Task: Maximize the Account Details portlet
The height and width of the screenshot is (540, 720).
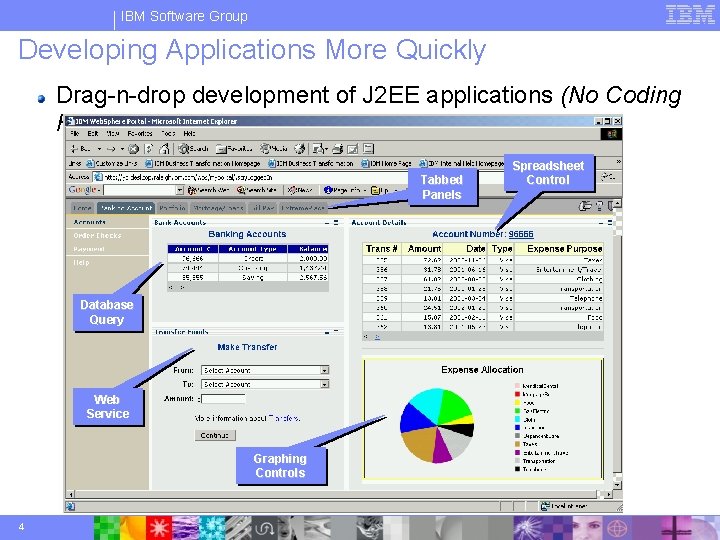Action: 610,223
